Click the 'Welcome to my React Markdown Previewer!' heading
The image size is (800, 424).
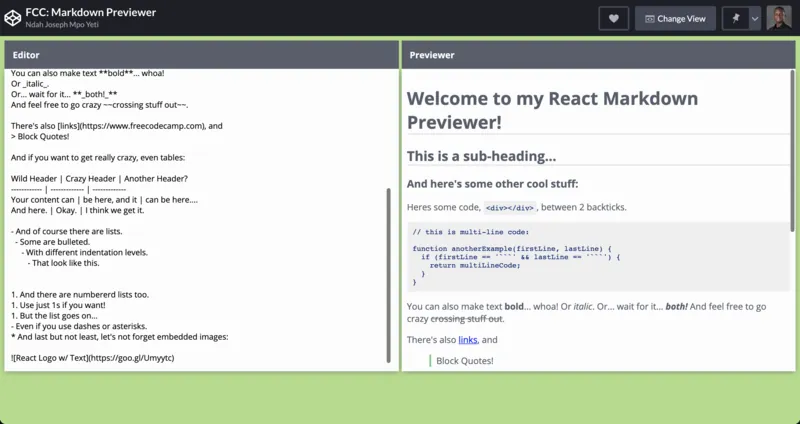tap(552, 110)
